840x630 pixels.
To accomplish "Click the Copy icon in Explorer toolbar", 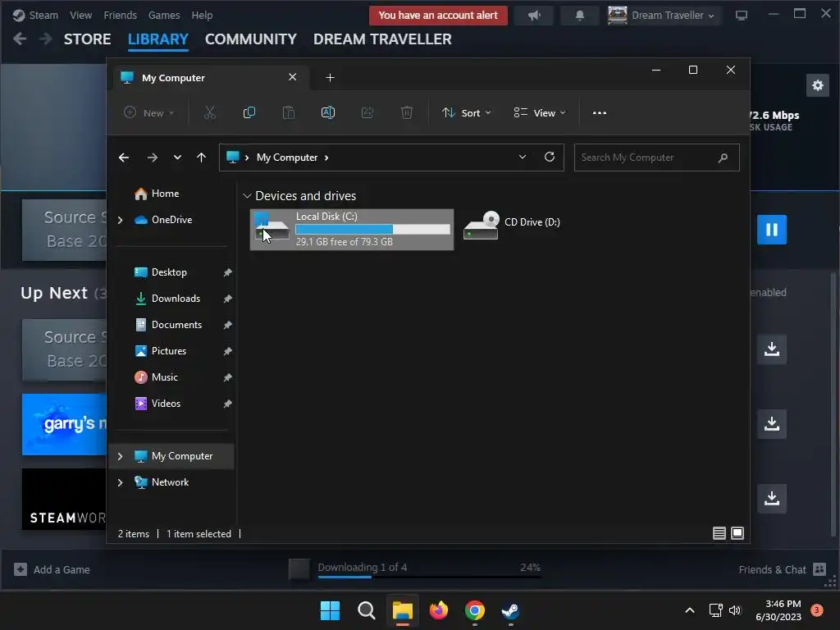I will click(x=249, y=112).
